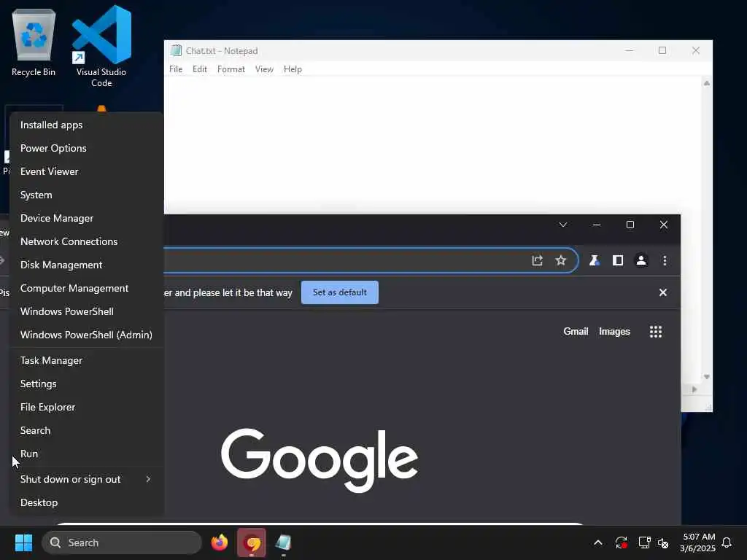Open Notepad Format menu
The image size is (747, 560).
pyautogui.click(x=231, y=69)
